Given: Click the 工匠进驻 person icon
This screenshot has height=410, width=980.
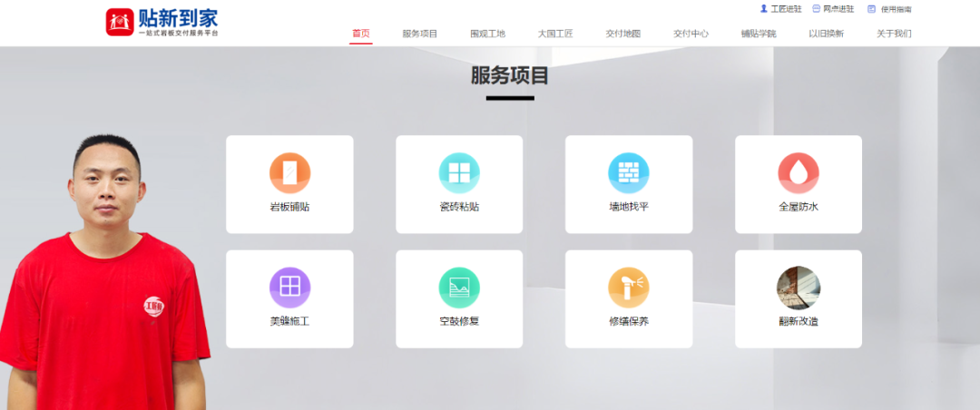Looking at the screenshot, I should (763, 9).
